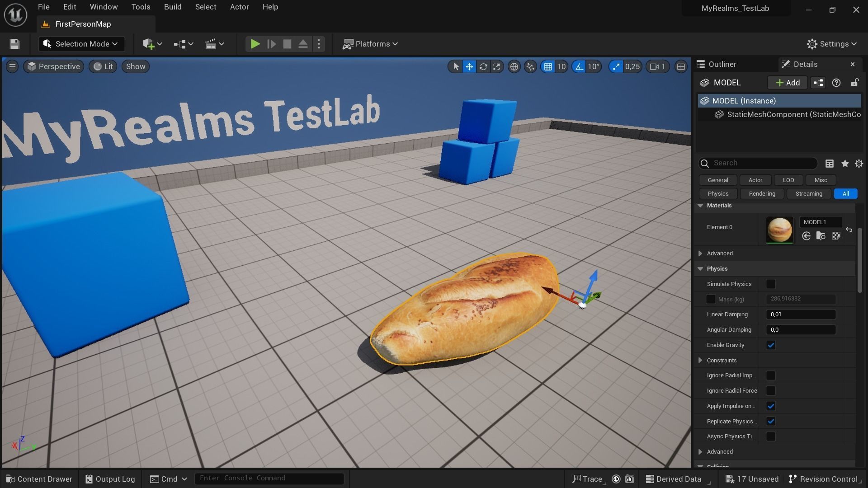Switch to the Outliner tab
The image size is (868, 488).
(722, 64)
